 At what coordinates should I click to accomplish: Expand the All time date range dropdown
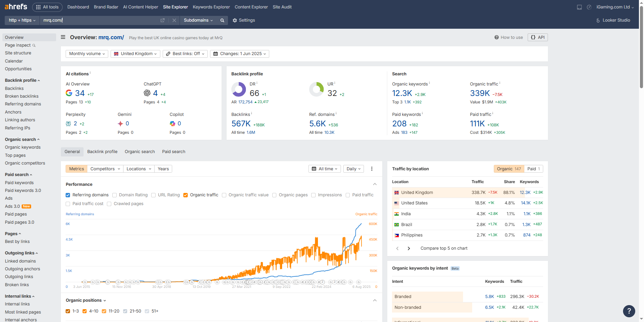point(324,169)
